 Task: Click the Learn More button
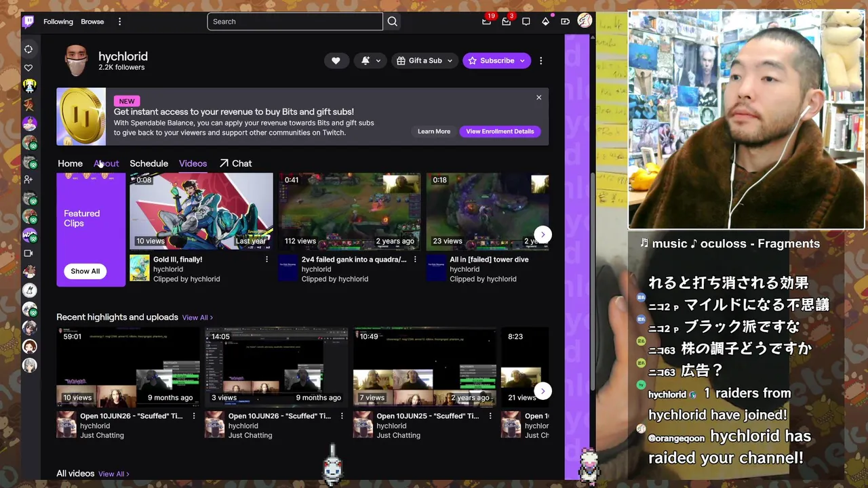tap(434, 131)
